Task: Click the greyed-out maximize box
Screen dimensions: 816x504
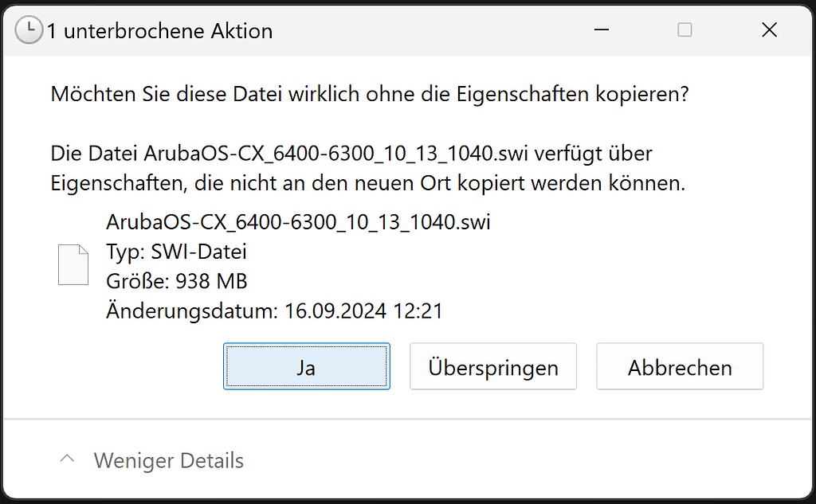Action: point(685,30)
